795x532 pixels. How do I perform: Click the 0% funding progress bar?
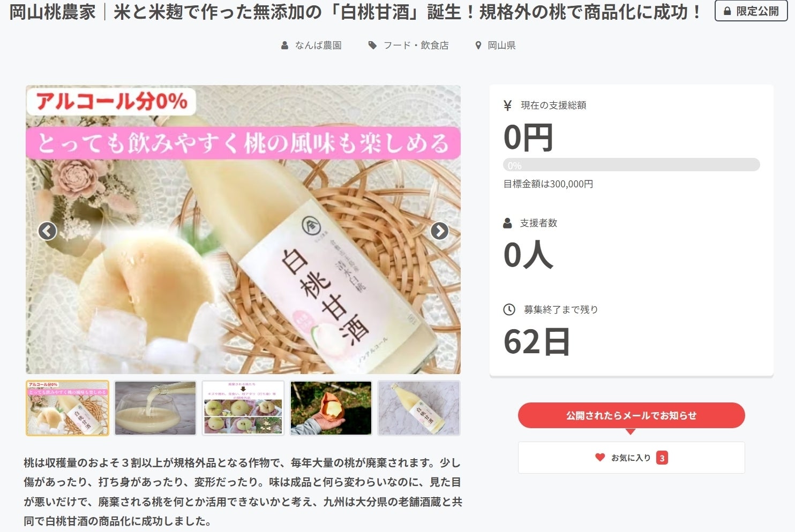click(x=631, y=165)
